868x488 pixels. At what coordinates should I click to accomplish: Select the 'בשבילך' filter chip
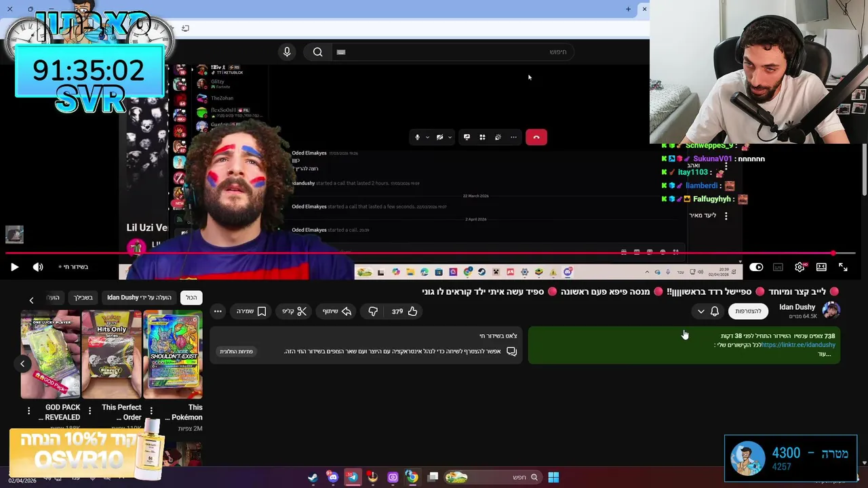[83, 298]
